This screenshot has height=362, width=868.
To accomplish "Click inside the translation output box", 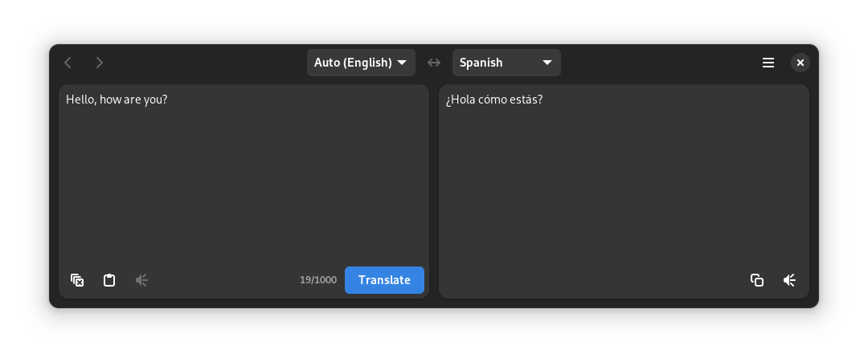I will pyautogui.click(x=624, y=185).
